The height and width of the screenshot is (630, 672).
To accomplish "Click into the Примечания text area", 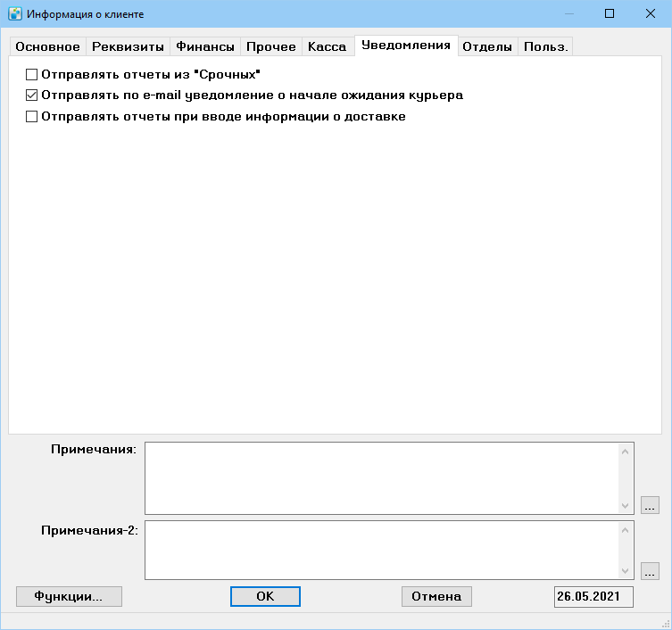I will tap(381, 478).
